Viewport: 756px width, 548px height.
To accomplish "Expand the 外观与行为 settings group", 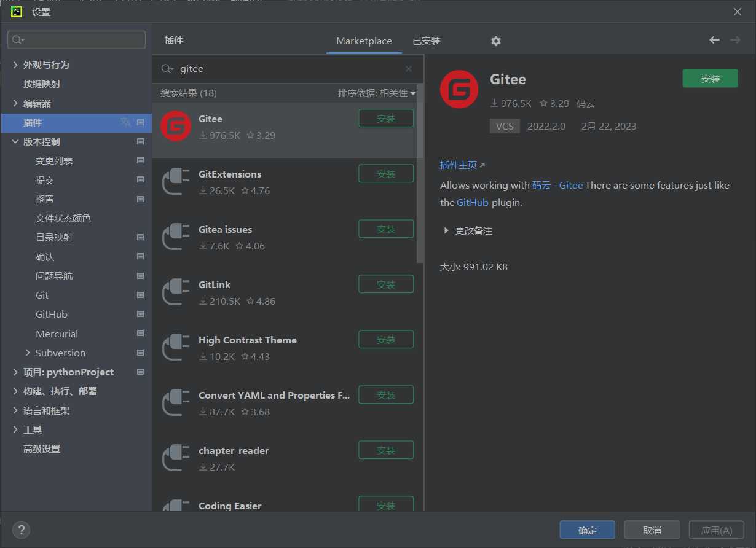I will click(15, 65).
